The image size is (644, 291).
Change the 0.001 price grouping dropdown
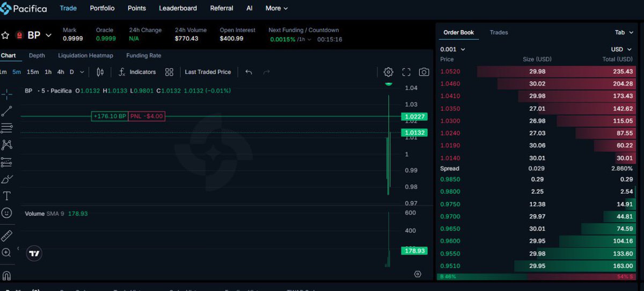tap(452, 49)
